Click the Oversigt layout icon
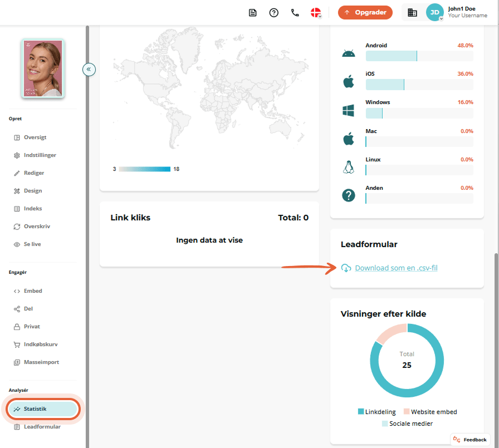 [17, 137]
